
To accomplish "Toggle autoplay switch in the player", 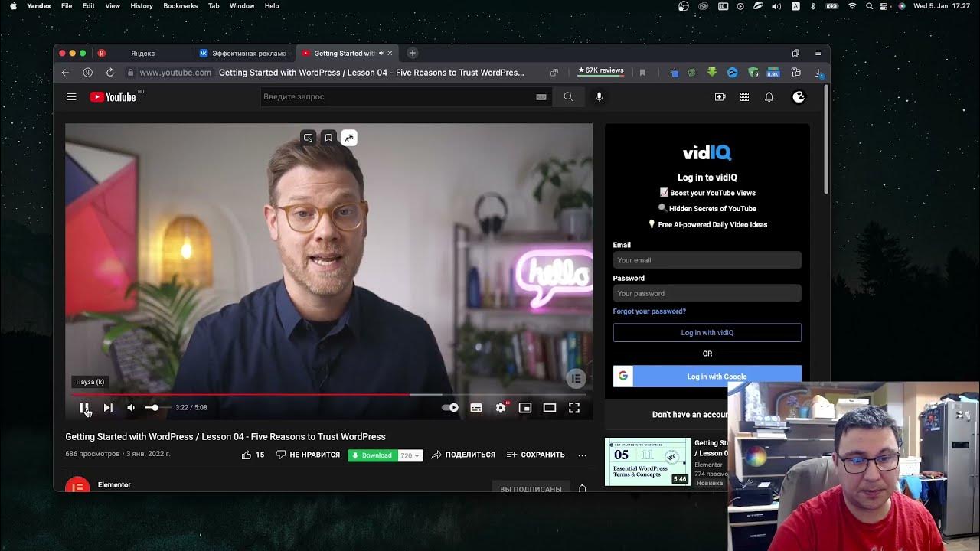I will pos(450,408).
